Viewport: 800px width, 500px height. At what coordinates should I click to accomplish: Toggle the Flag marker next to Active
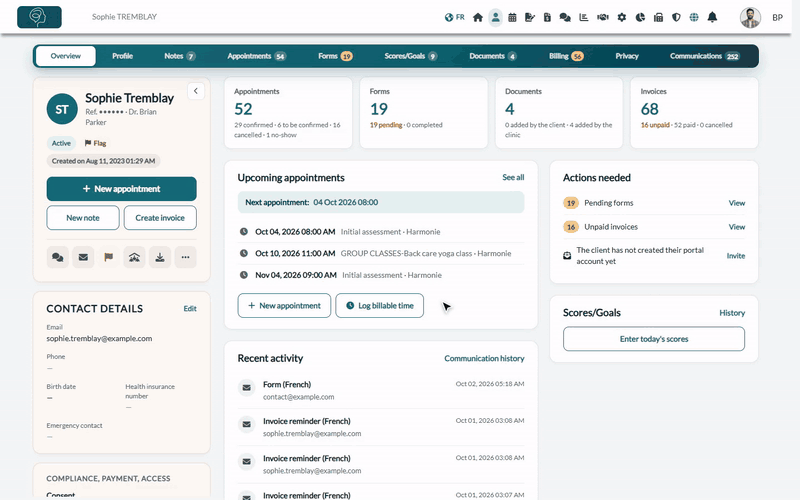pos(95,143)
